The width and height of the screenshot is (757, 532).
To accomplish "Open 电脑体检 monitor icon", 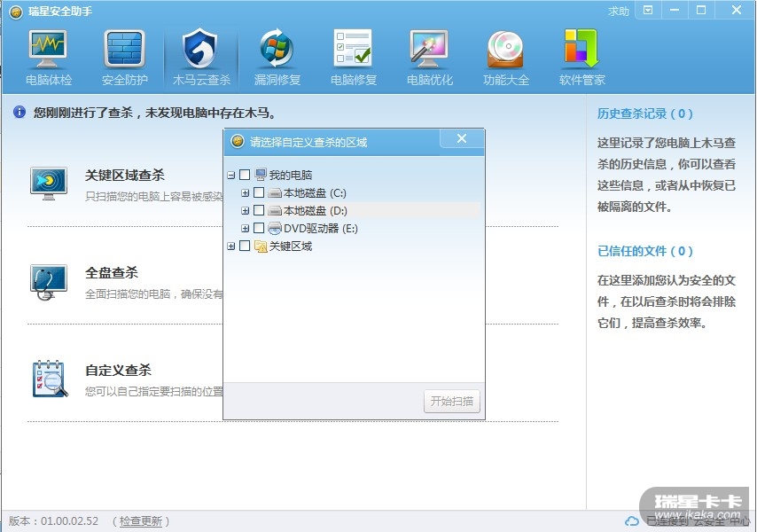I will pyautogui.click(x=48, y=48).
